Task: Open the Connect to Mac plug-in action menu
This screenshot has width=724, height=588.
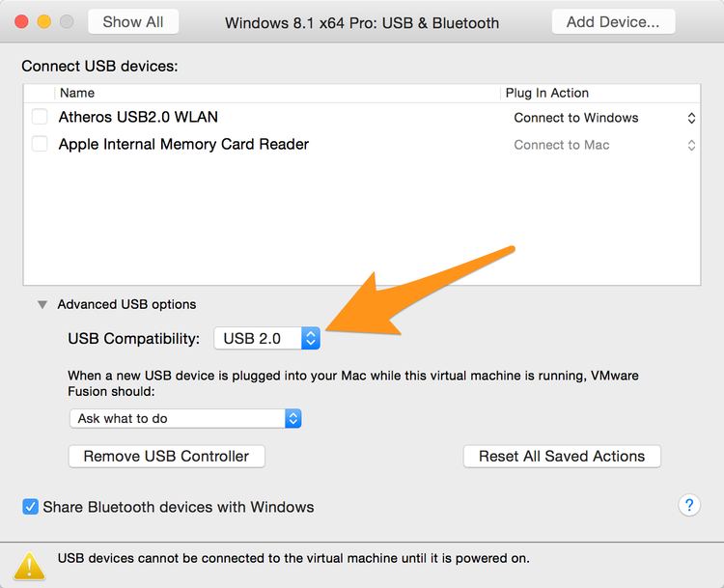Action: click(x=605, y=145)
